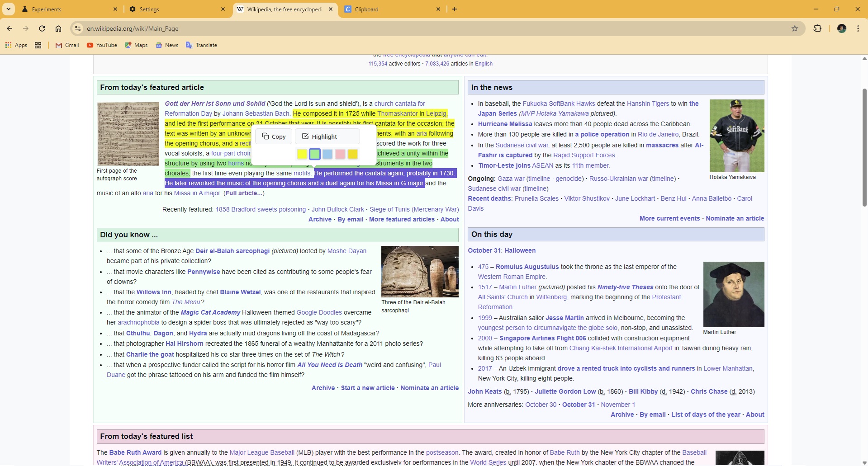Open the tab groups icon in bookmarks bar
Viewport: 868px width, 466px height.
click(x=38, y=45)
